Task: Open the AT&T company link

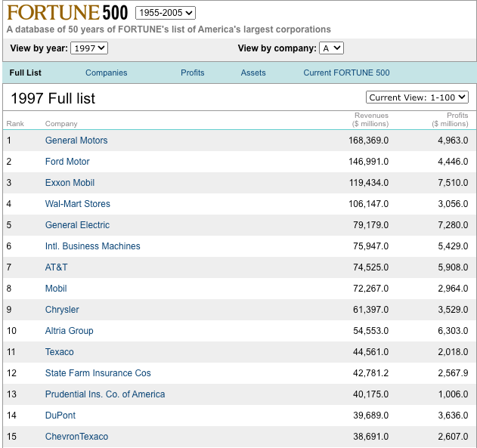Action: pos(56,267)
